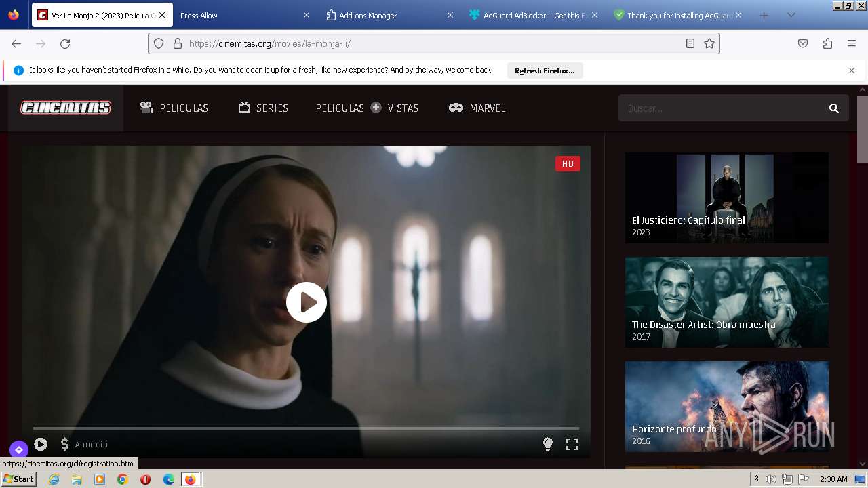Launch Opera from taskbar

145,479
